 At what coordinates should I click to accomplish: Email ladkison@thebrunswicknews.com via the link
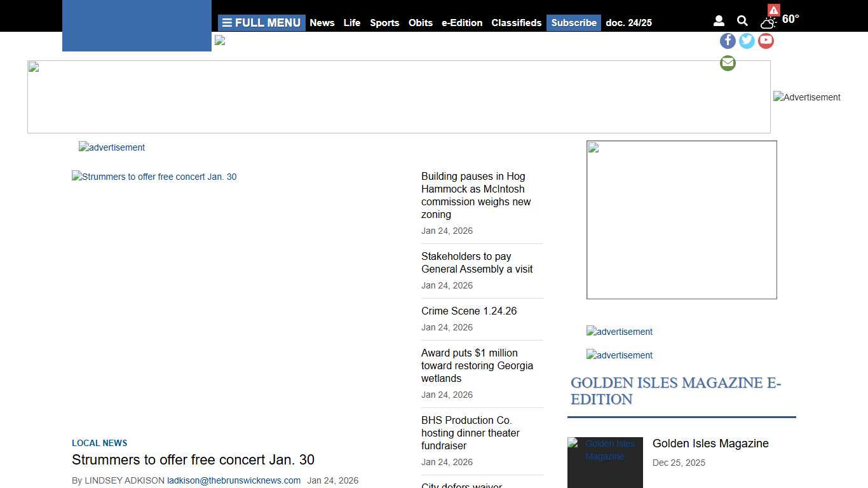point(233,480)
